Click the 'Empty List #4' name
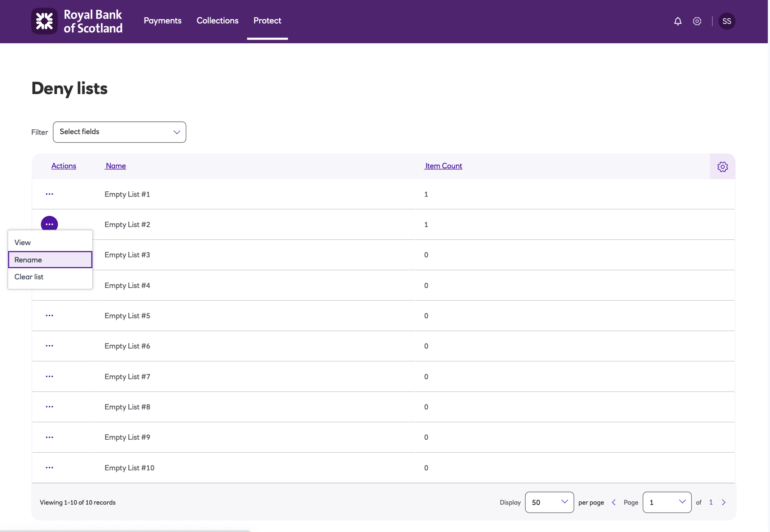Viewport: 770px width, 532px height. click(x=127, y=285)
